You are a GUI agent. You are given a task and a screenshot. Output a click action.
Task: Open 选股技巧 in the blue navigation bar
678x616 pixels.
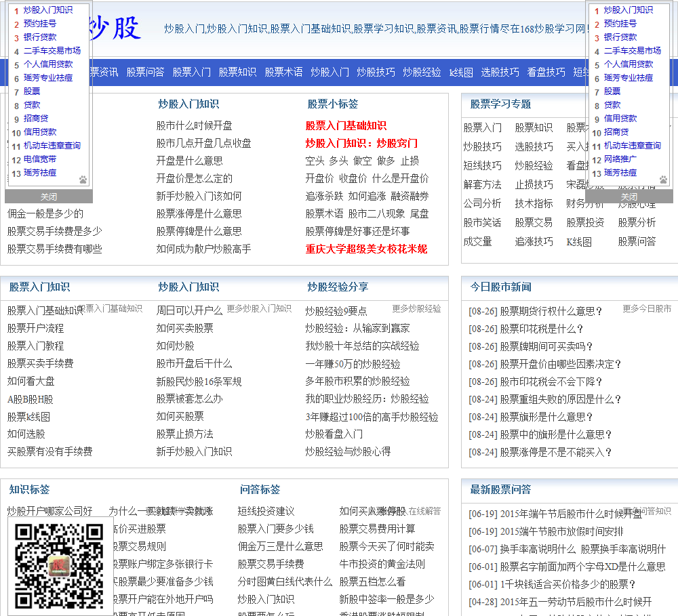tap(500, 73)
